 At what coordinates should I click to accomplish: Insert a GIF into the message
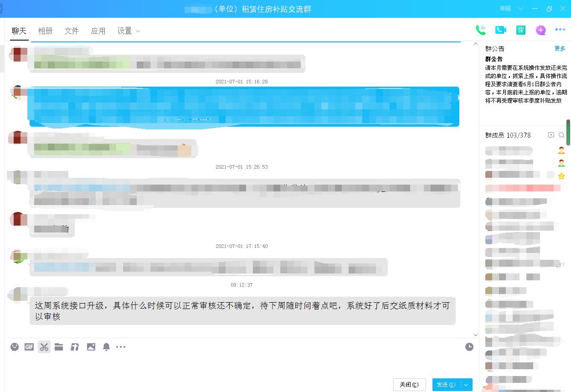click(29, 347)
